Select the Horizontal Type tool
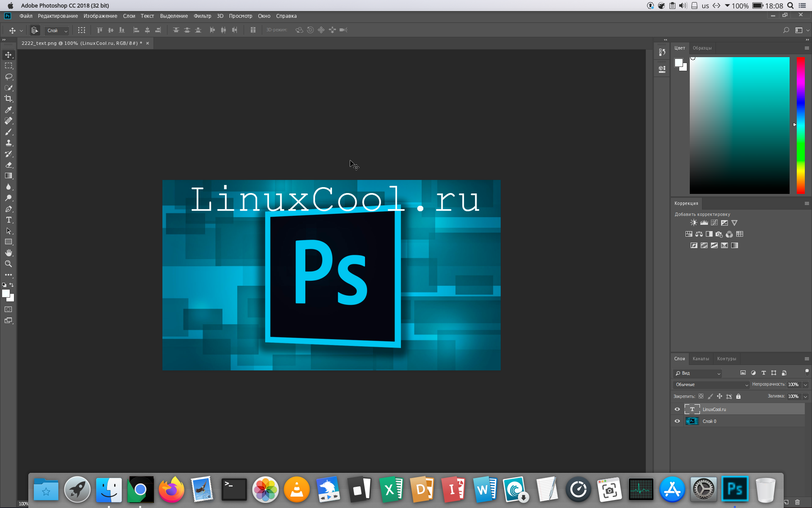Image resolution: width=812 pixels, height=508 pixels. coord(8,220)
